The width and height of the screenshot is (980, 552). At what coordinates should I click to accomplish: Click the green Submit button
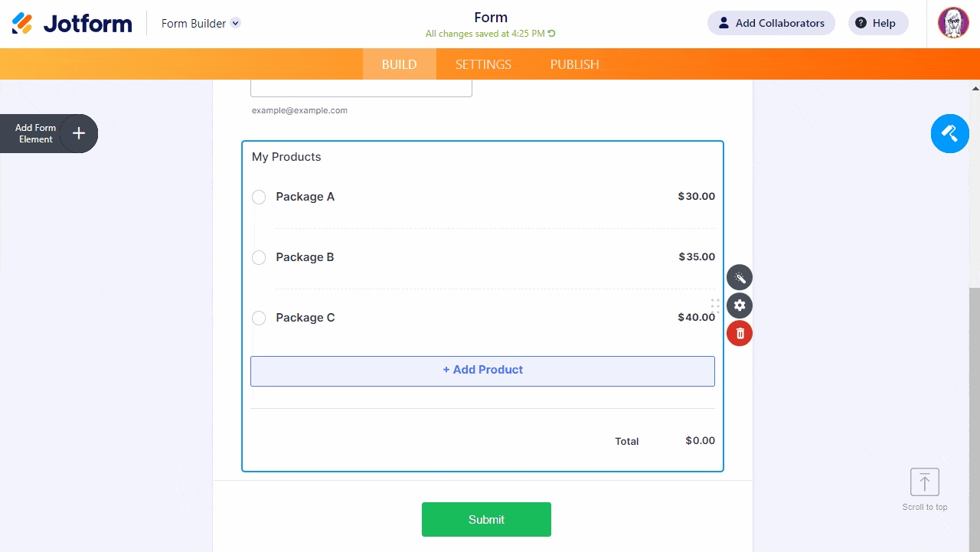tap(486, 519)
